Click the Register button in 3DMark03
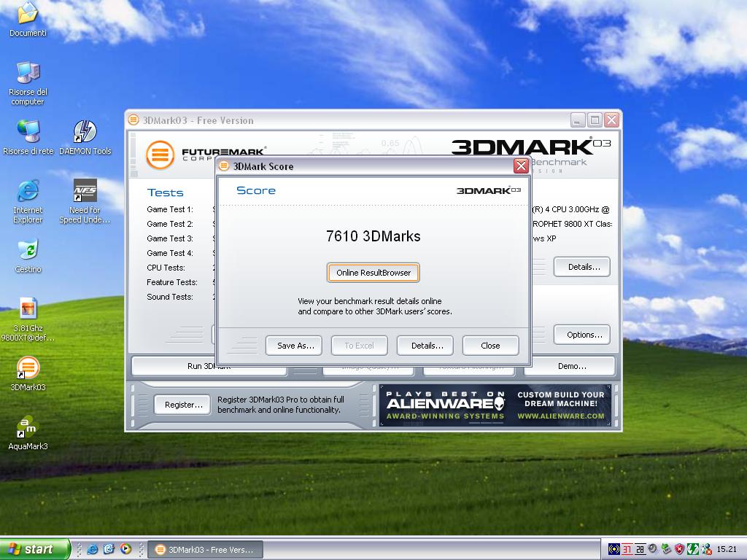The image size is (747, 560). point(183,405)
